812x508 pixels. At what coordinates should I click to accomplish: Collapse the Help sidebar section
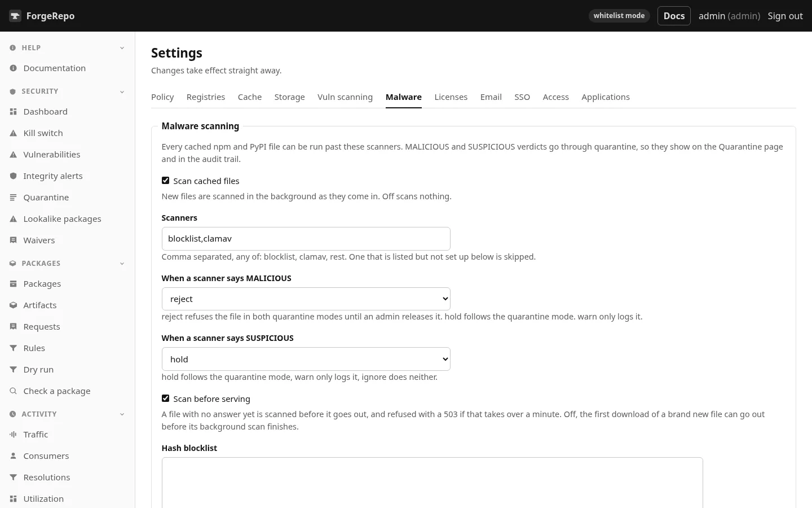[x=122, y=48]
